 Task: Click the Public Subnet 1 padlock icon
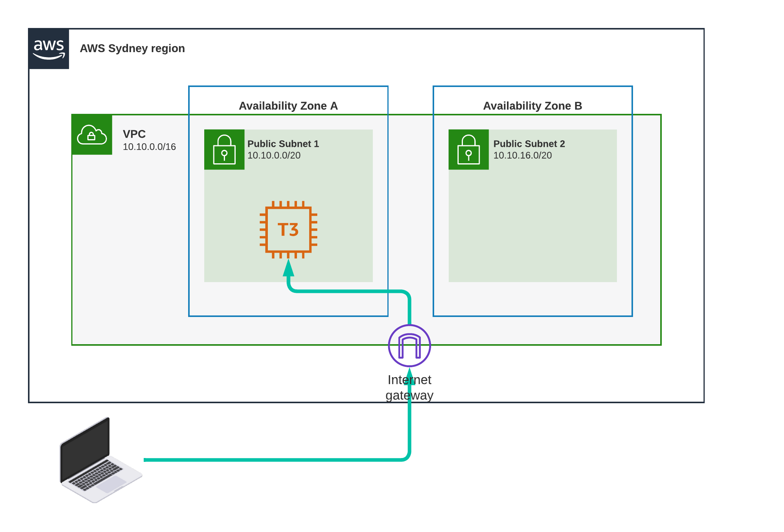pos(224,149)
